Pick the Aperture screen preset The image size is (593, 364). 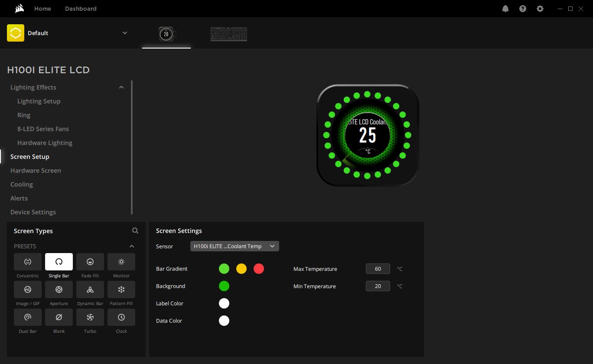point(59,289)
